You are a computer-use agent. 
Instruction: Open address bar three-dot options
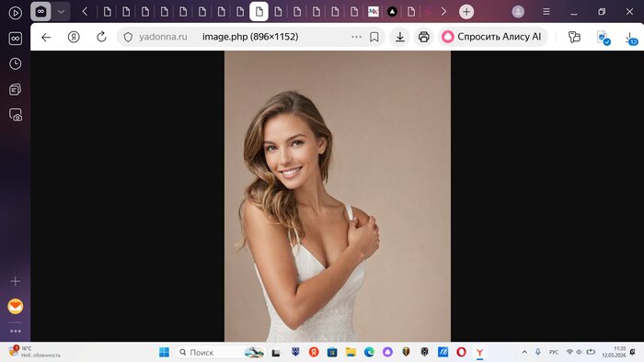click(357, 37)
